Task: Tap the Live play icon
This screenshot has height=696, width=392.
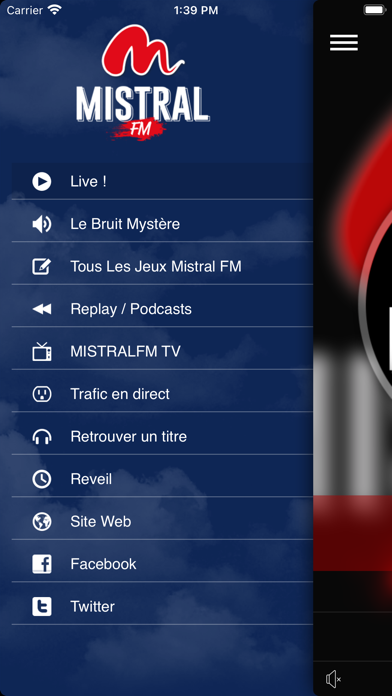Action: (x=42, y=182)
